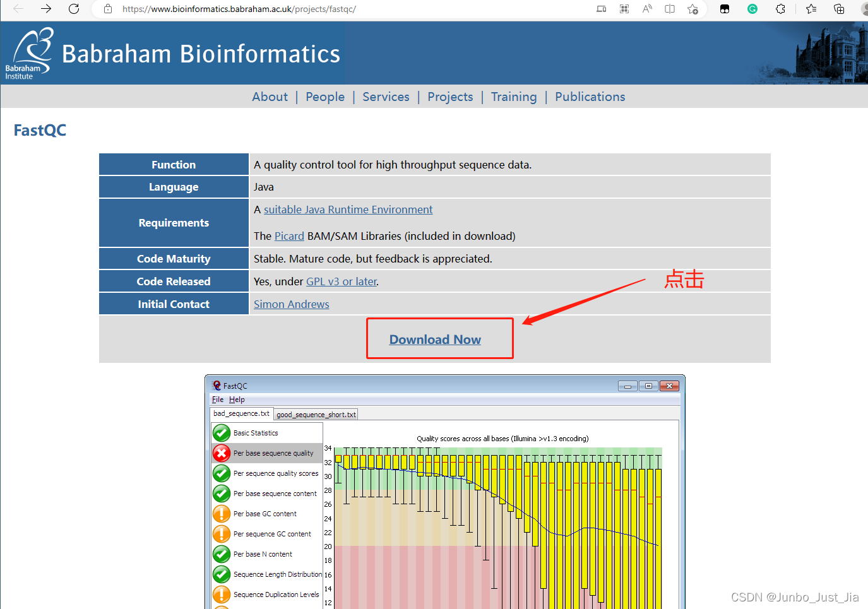This screenshot has width=868, height=609.
Task: Open the GPL v3 or later link
Action: [342, 281]
